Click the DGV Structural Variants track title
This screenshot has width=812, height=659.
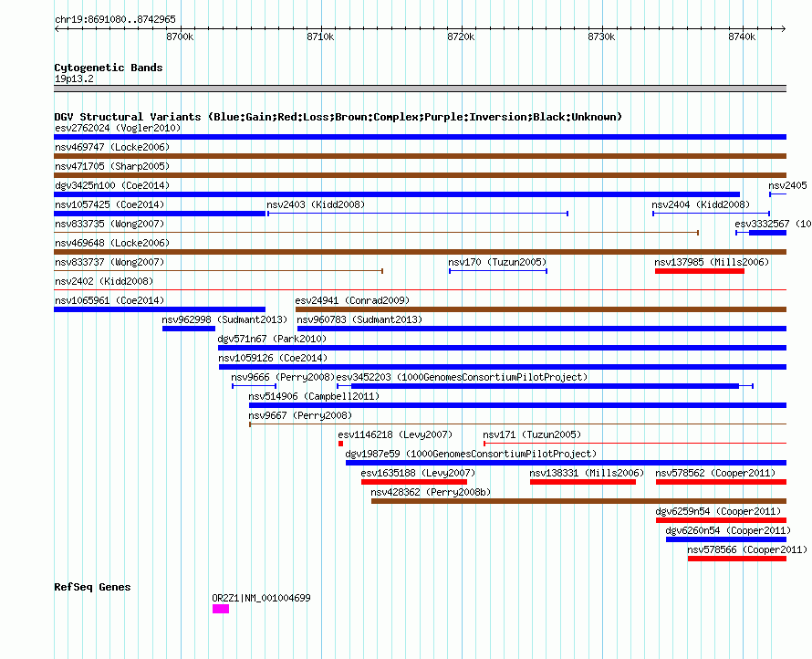coord(338,117)
